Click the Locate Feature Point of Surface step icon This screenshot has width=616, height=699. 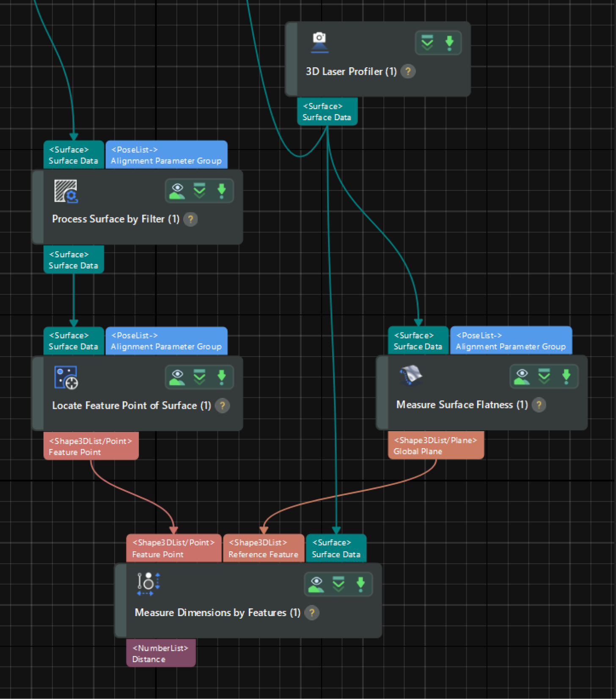click(66, 377)
